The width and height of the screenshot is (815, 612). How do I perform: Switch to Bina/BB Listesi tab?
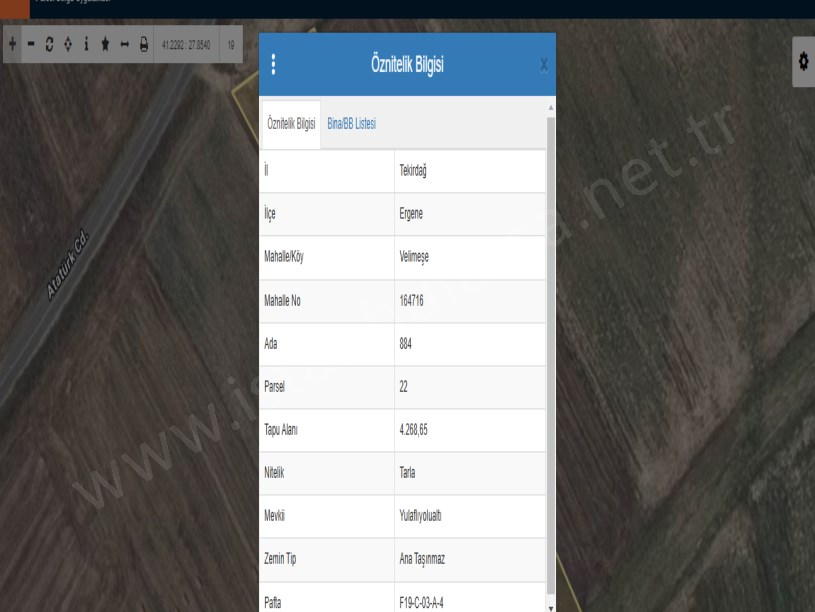[351, 123]
